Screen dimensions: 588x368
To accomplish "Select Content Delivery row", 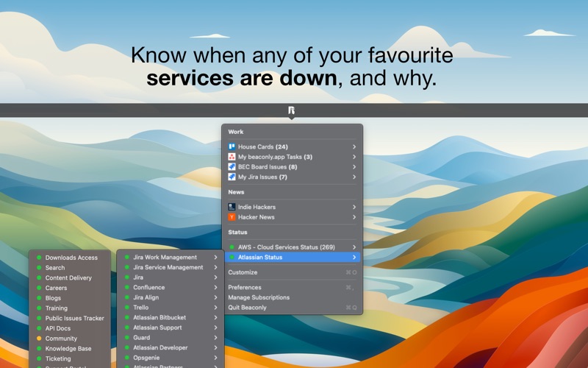I will (x=70, y=278).
